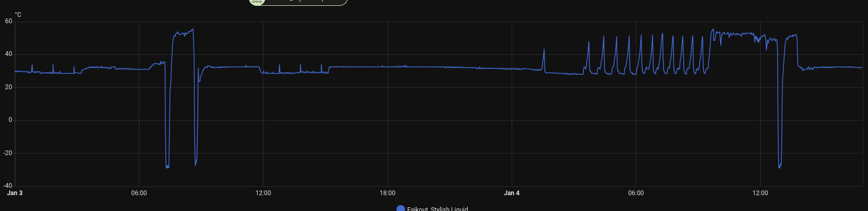Click the Jan 4 date label
The image size is (868, 211).
[x=512, y=193]
